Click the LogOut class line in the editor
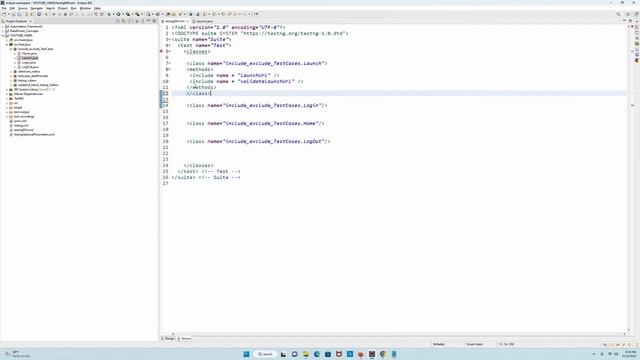This screenshot has width=640, height=360. tap(258, 141)
